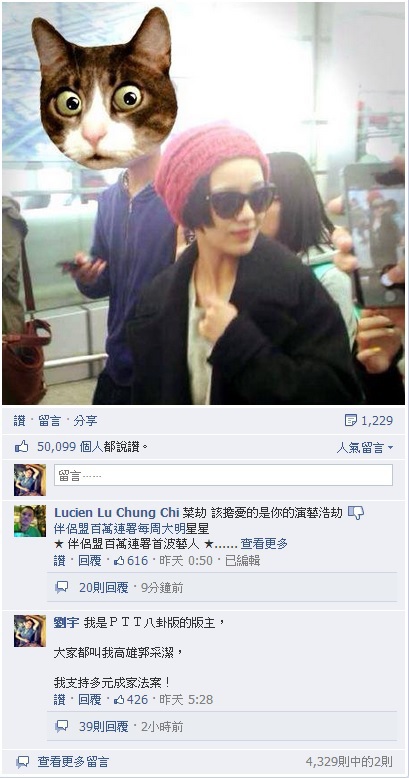
Task: Click Lucien Lu Chung Chi's avatar thumbnail
Action: pos(30,521)
